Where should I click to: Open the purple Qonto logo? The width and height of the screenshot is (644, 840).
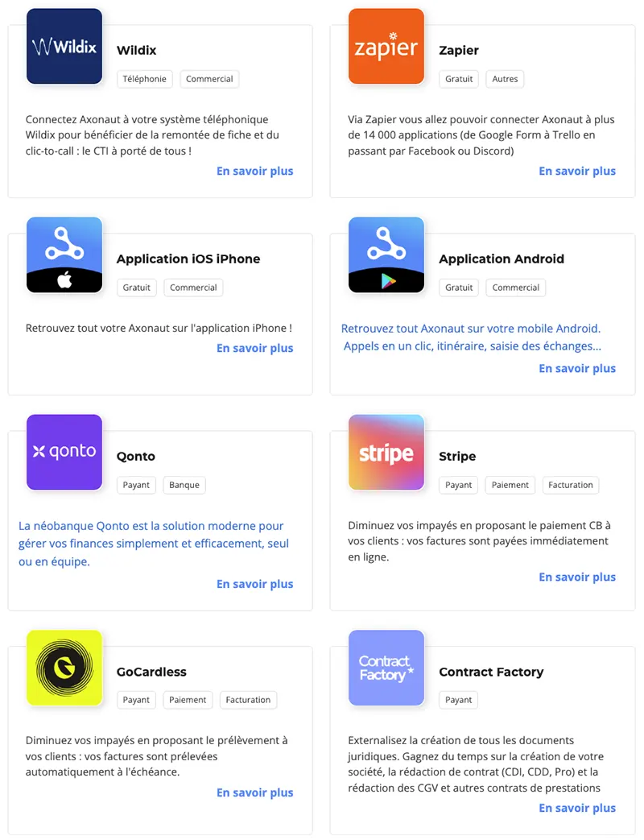click(64, 452)
